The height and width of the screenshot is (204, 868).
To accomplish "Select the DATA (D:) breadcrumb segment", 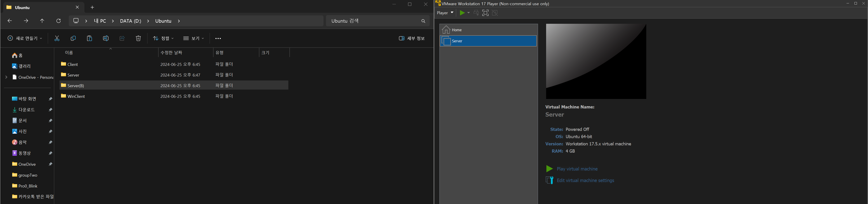I will click(130, 21).
